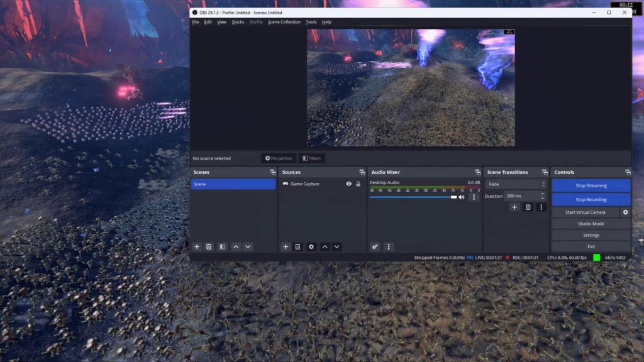Open the Scene Collection menu
The height and width of the screenshot is (362, 644).
(x=284, y=22)
